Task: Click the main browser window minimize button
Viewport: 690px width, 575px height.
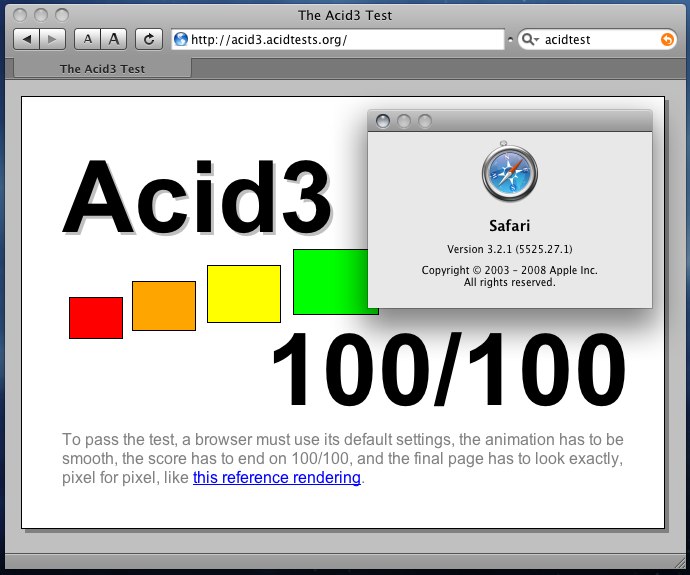Action: pos(41,15)
